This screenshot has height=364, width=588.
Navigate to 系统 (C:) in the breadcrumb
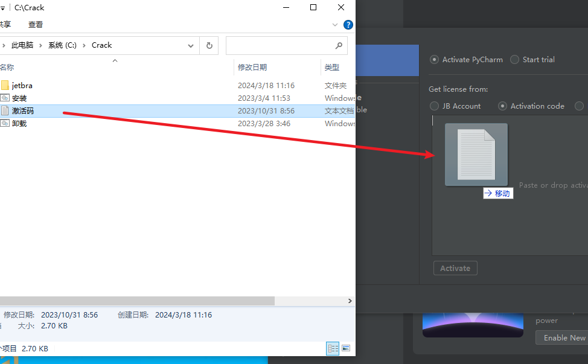click(62, 45)
